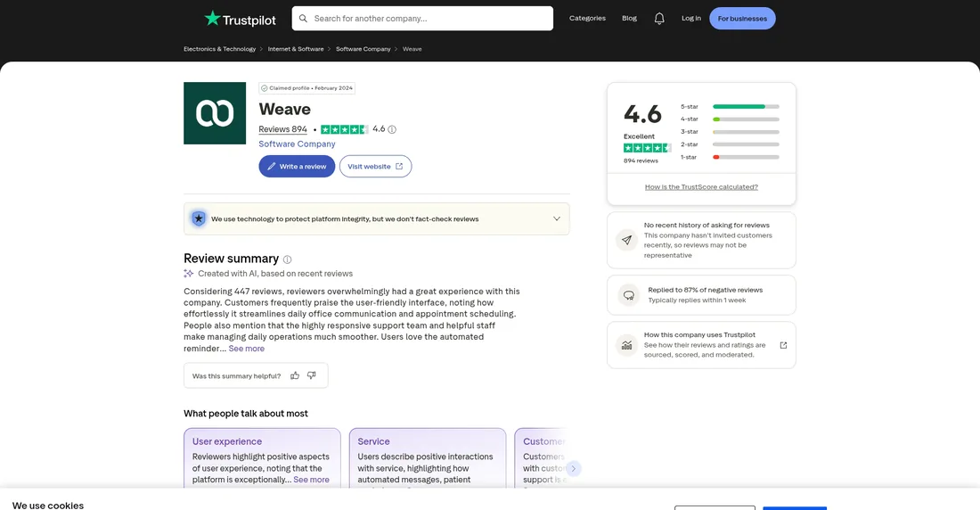Click the green star rating under Weave
The height and width of the screenshot is (510, 980).
click(345, 129)
